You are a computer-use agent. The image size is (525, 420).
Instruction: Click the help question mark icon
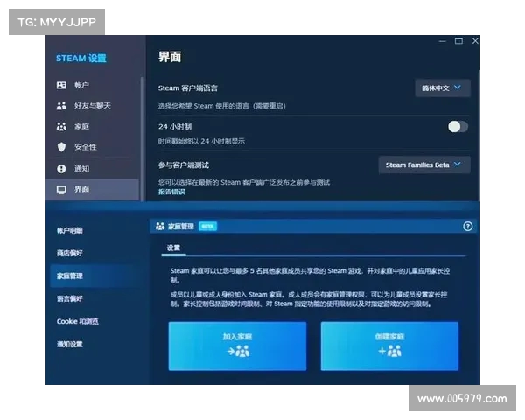pos(468,227)
